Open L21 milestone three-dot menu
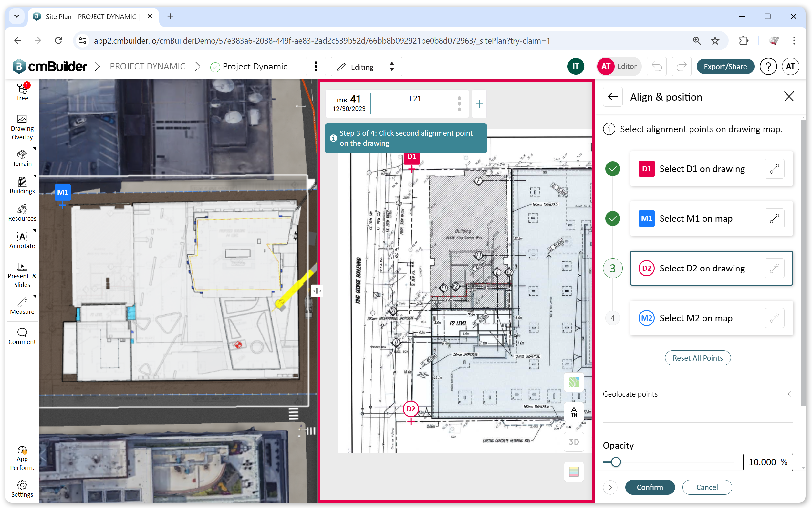 click(459, 104)
